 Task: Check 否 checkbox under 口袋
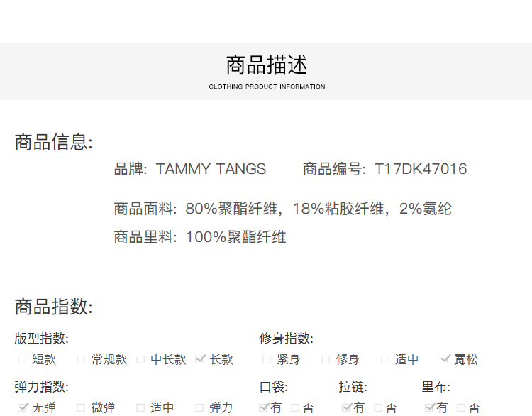coord(296,407)
